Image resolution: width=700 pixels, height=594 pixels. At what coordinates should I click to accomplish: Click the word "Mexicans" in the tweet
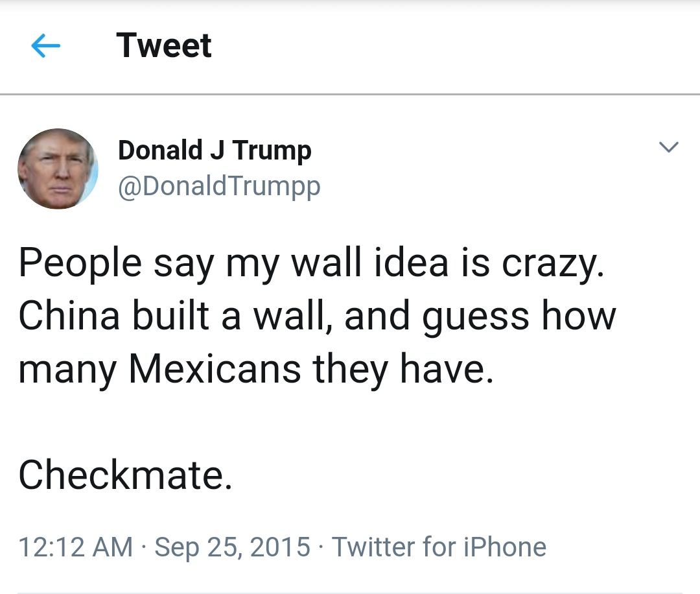pyautogui.click(x=215, y=368)
